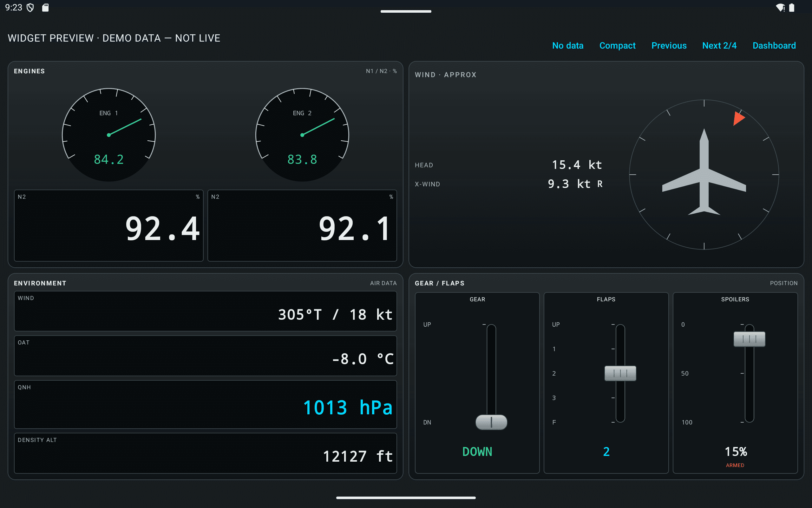This screenshot has width=812, height=508.
Task: Tap the shield icon in status bar
Action: (x=30, y=7)
